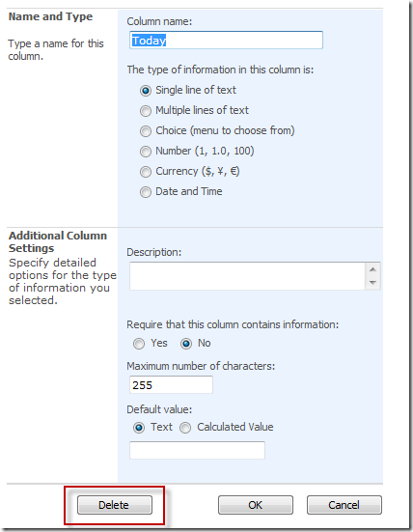The width and height of the screenshot is (413, 532).
Task: Focus the Maximum number of characters field
Action: click(x=171, y=384)
